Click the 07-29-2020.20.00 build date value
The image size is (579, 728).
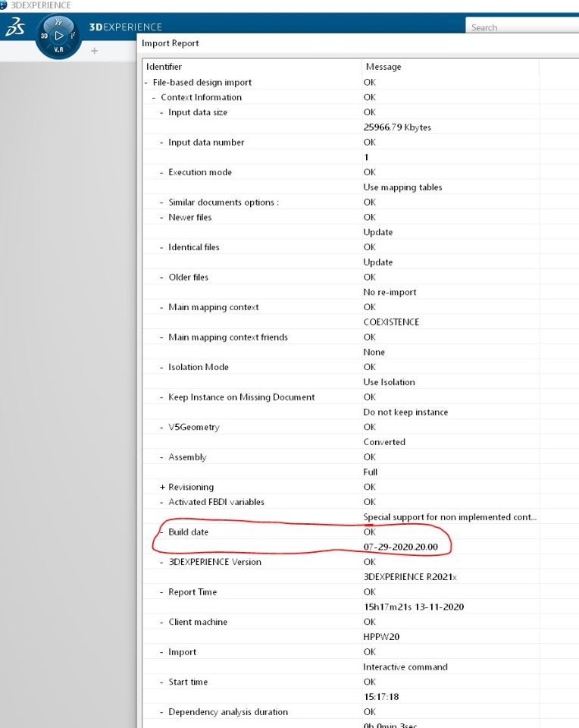click(400, 547)
